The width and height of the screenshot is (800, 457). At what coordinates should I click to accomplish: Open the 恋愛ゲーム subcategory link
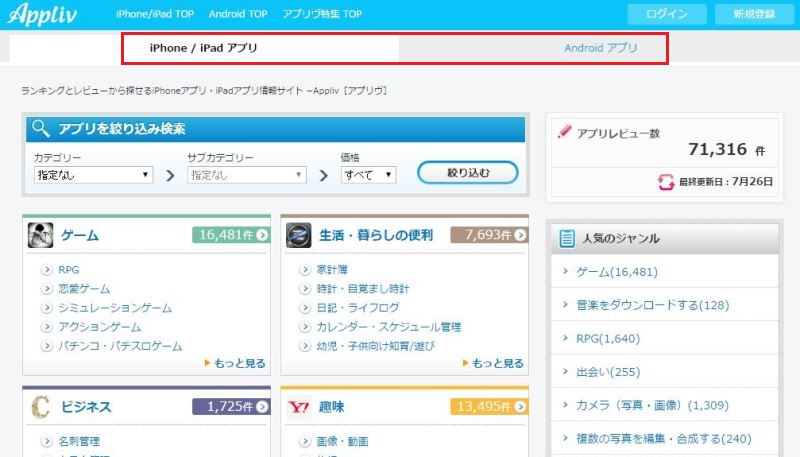pos(84,289)
